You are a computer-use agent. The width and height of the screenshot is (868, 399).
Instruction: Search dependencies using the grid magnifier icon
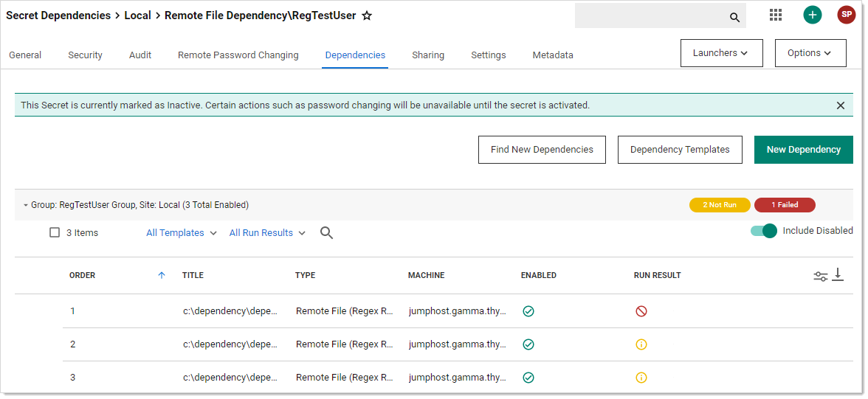(326, 233)
